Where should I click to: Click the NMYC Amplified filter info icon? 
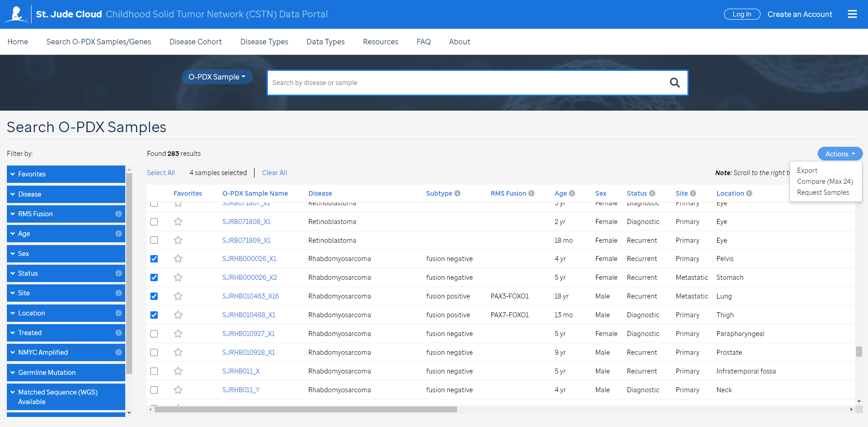(119, 352)
